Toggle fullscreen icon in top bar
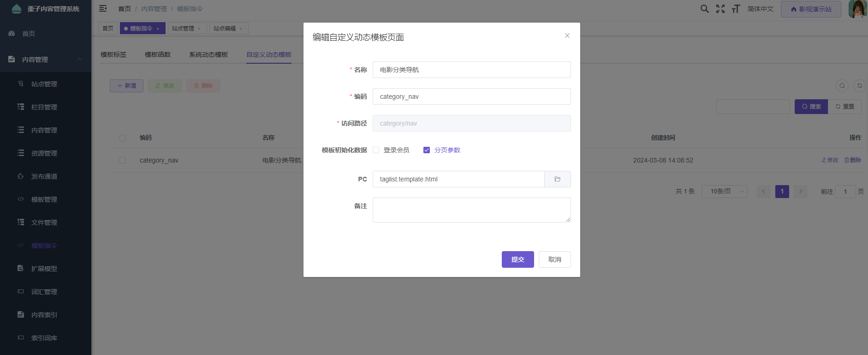 tap(720, 9)
